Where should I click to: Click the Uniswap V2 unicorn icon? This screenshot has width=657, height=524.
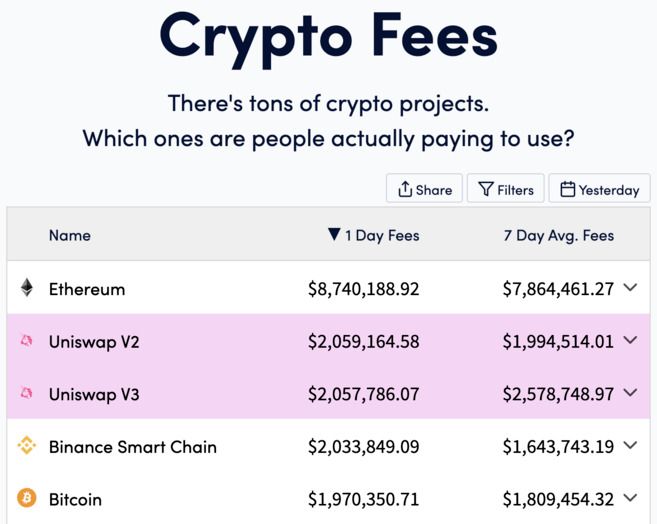27,341
